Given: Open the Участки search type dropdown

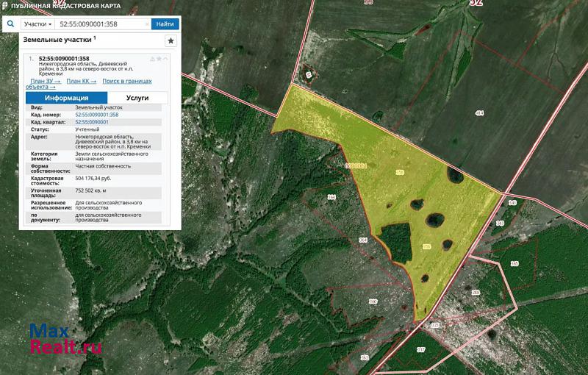Looking at the screenshot, I should 37,24.
